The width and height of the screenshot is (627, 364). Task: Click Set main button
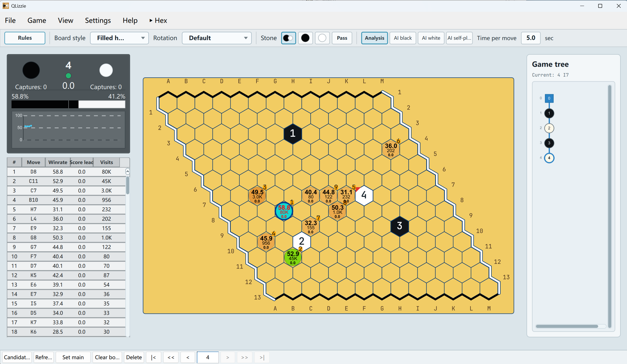(x=73, y=357)
